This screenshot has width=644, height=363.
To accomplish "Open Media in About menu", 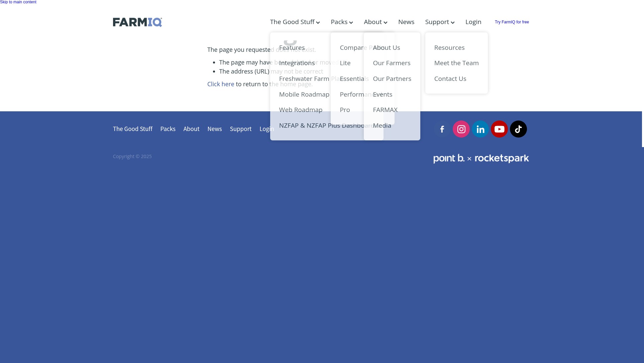I will click(382, 125).
